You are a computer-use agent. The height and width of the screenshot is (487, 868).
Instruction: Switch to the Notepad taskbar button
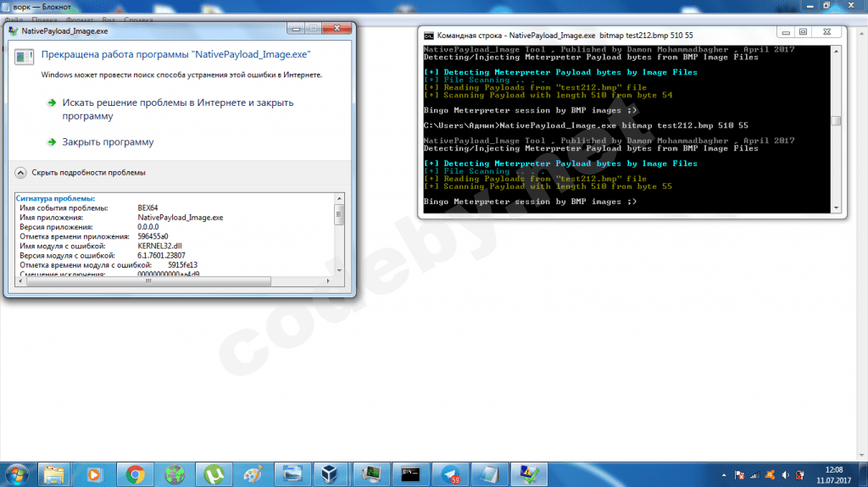tap(489, 475)
